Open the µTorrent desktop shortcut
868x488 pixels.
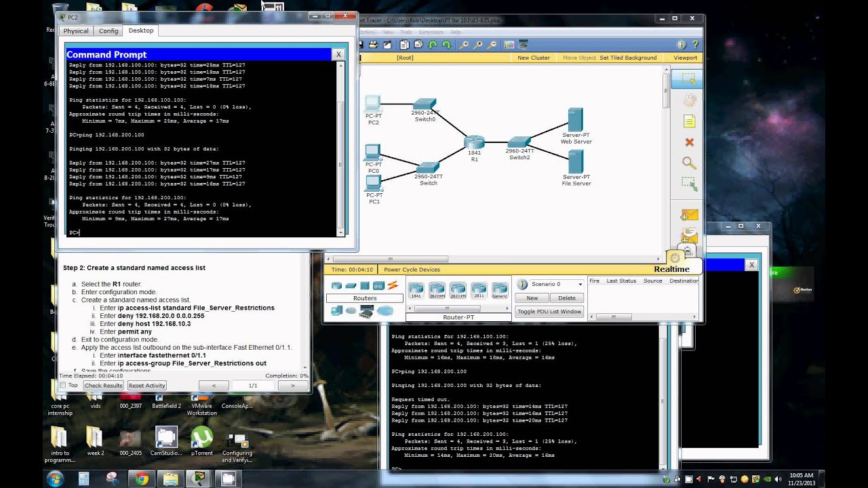point(201,441)
